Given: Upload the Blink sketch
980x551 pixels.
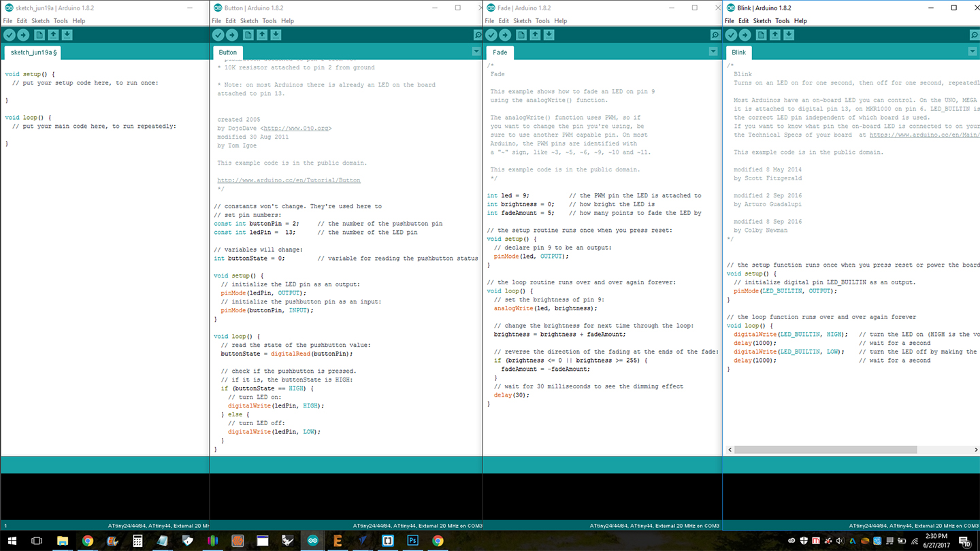Looking at the screenshot, I should pos(745,35).
